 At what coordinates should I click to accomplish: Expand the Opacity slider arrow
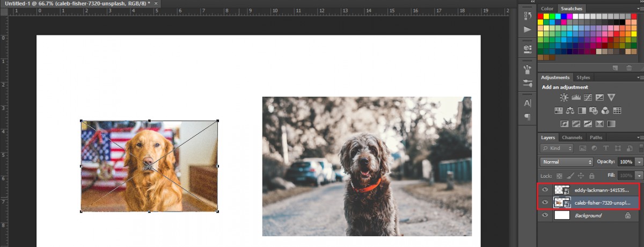[639, 162]
